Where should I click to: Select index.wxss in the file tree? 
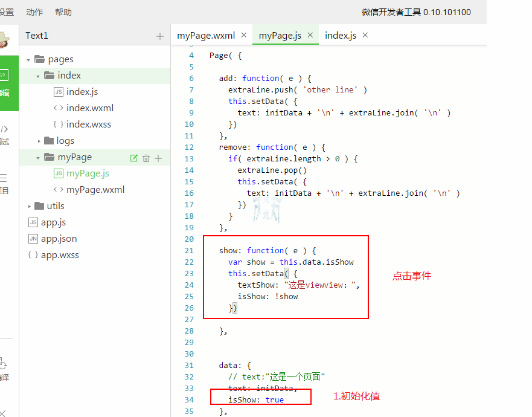[x=88, y=124]
